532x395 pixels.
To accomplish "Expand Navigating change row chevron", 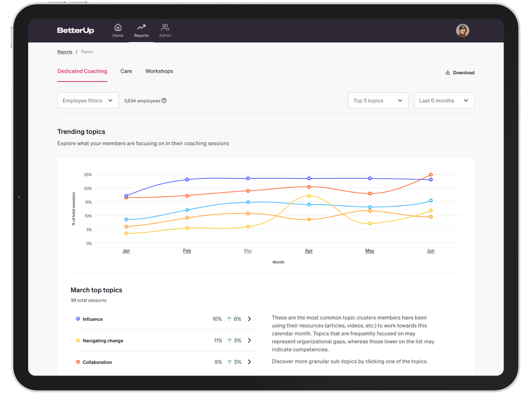I will tap(249, 341).
